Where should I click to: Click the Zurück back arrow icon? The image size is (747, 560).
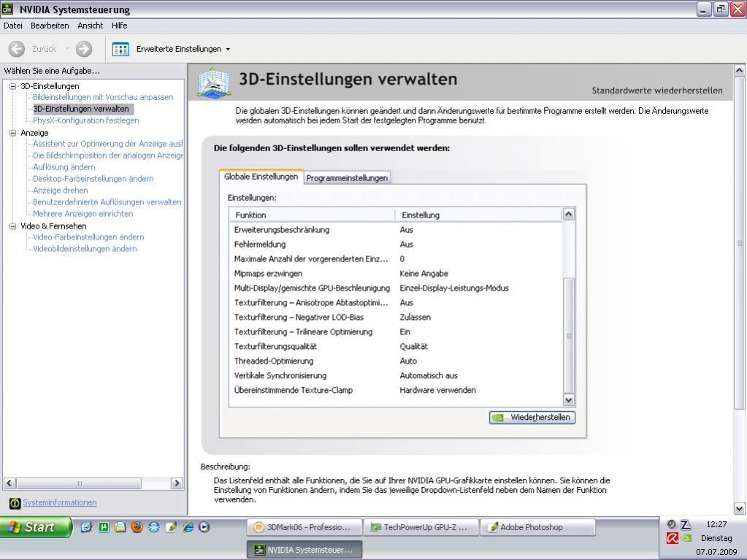17,49
